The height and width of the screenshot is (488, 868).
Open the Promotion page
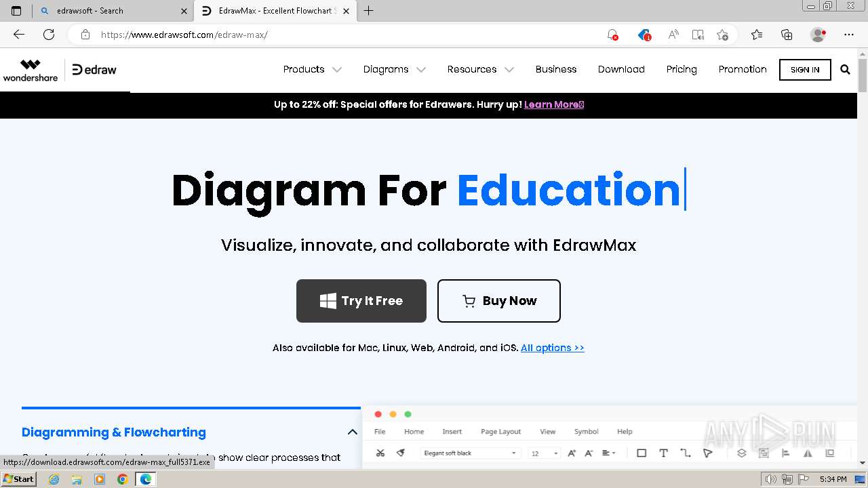point(743,69)
